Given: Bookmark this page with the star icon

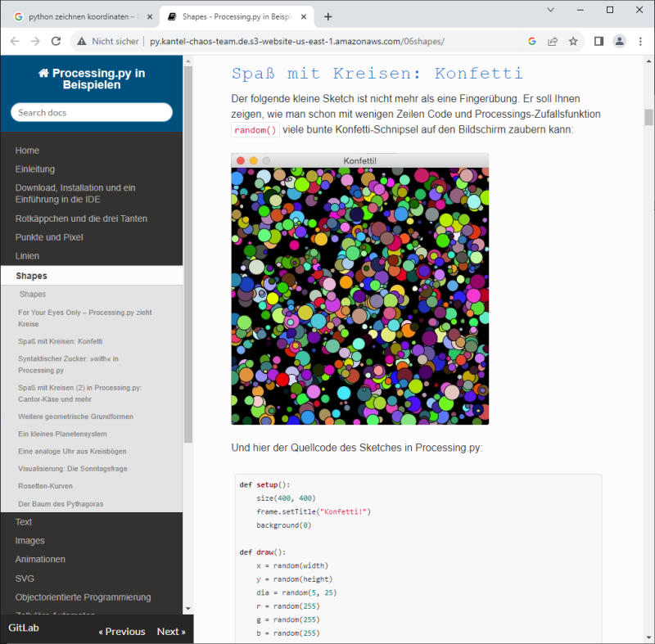Looking at the screenshot, I should click(x=573, y=41).
